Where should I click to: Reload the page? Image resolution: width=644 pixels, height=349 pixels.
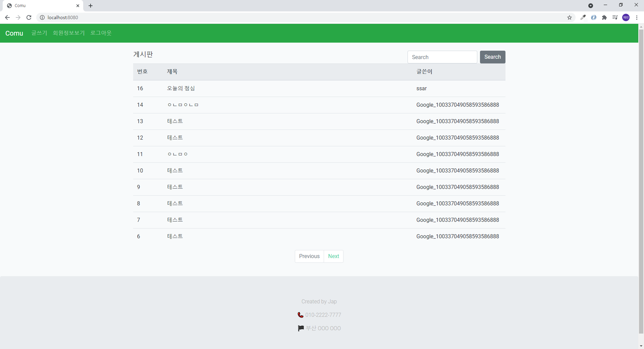29,17
